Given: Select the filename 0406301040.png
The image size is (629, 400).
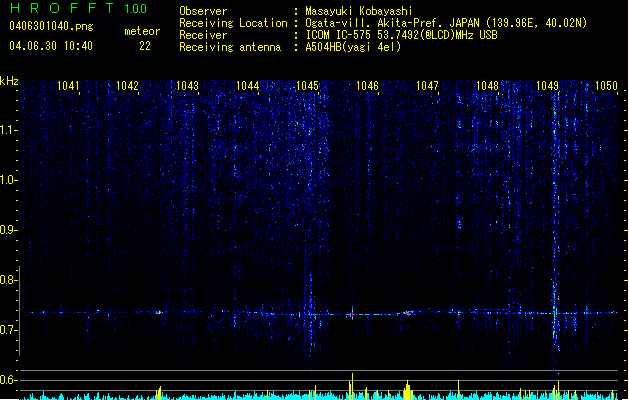Looking at the screenshot, I should click(x=51, y=27).
